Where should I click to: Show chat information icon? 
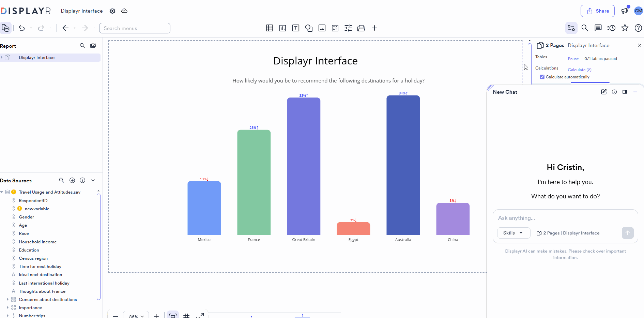click(614, 92)
